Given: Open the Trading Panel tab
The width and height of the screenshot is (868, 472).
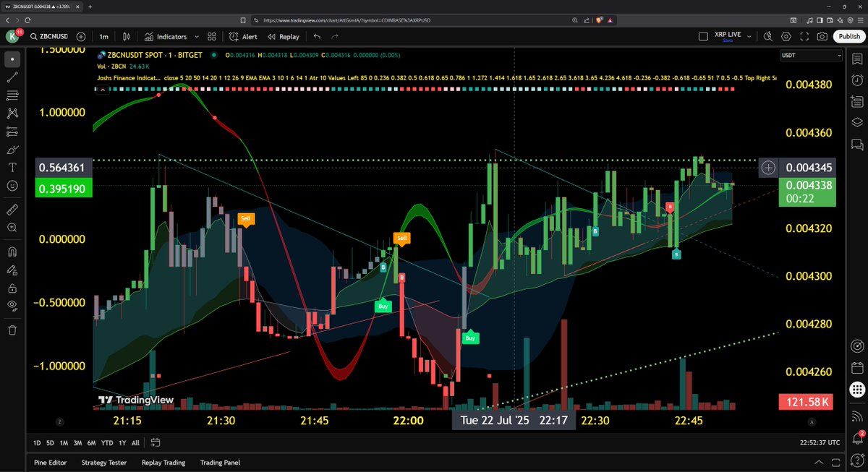Looking at the screenshot, I should (220, 463).
